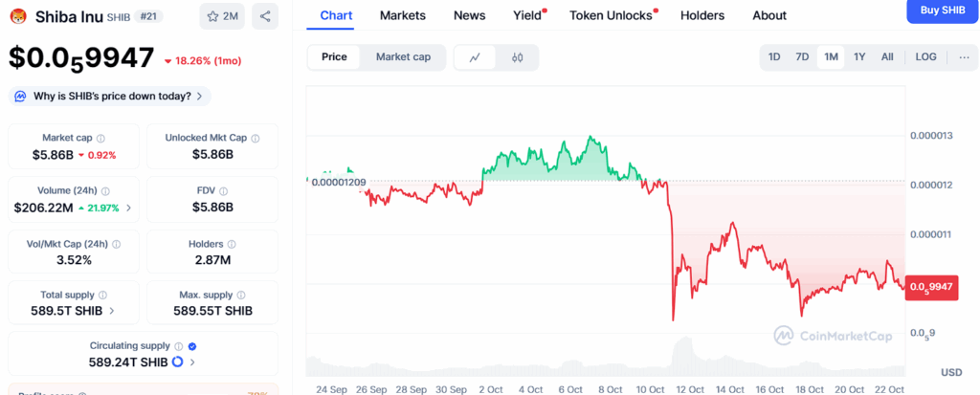
Task: Switch to candlestick chart icon
Action: point(518,57)
